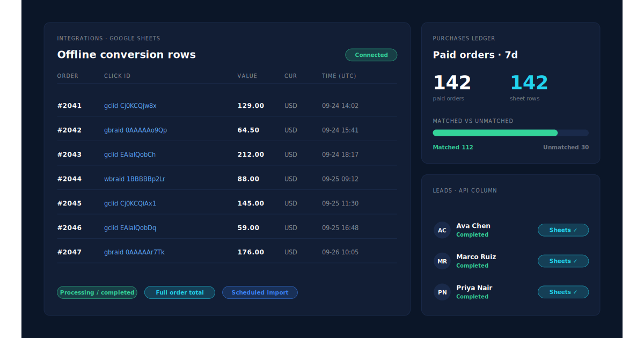
Task: Click the Matched 112 label
Action: pyautogui.click(x=453, y=147)
